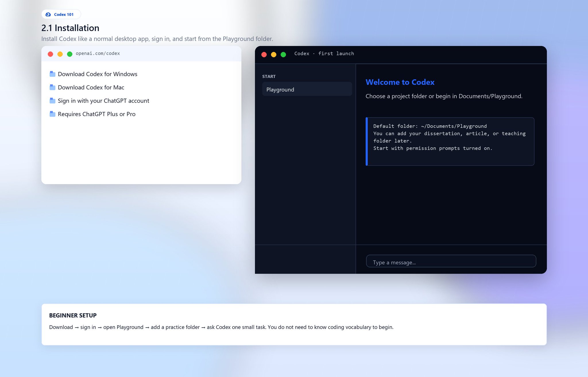
Task: Click Requires ChatGPT Plus or Pro text
Action: [x=96, y=114]
